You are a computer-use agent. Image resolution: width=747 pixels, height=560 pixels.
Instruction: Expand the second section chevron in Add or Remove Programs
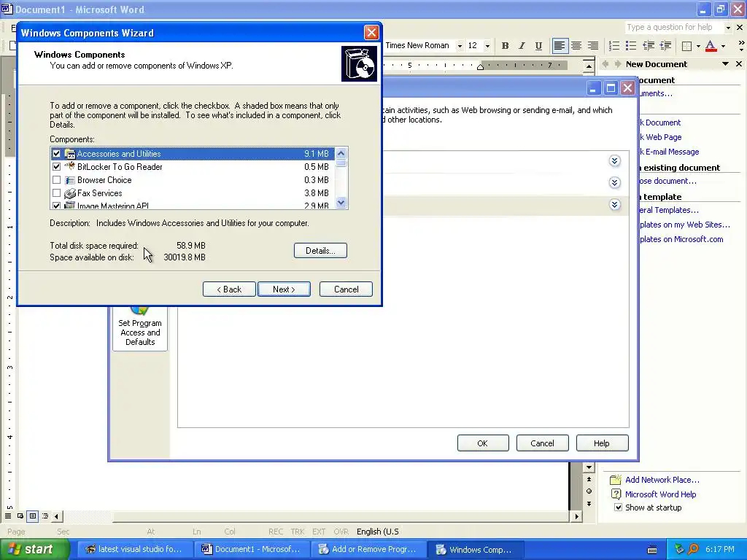(x=614, y=183)
